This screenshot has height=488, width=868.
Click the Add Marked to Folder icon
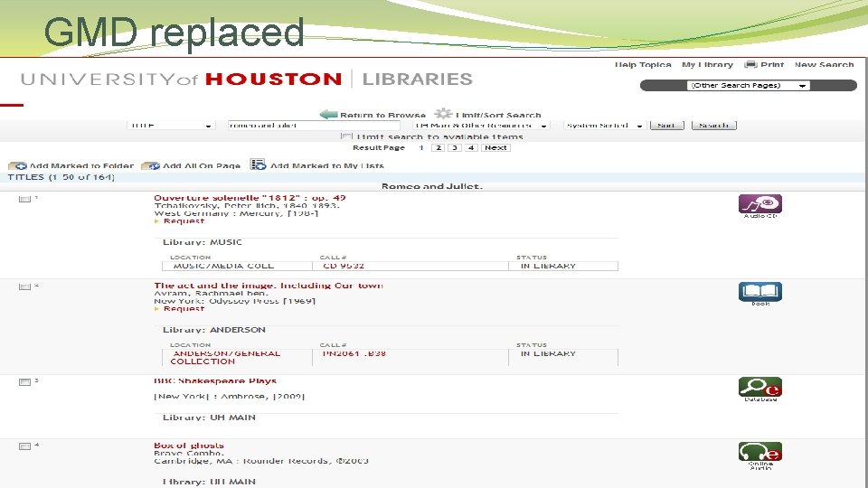point(18,166)
